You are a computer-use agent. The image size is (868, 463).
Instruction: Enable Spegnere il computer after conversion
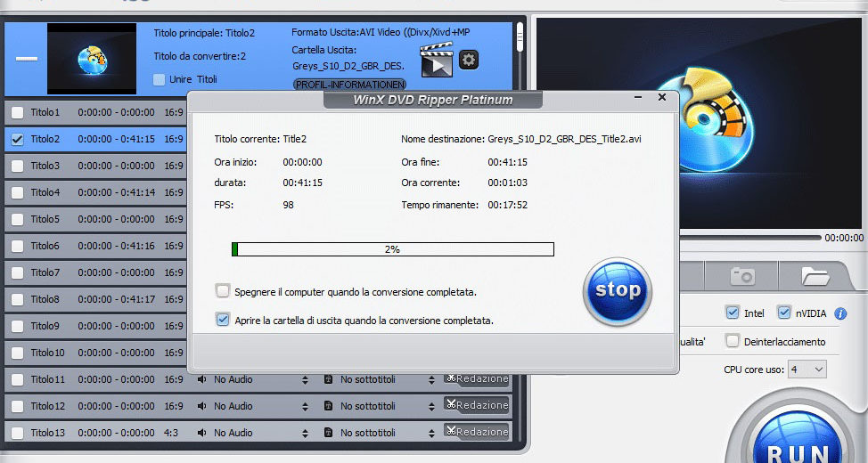click(223, 291)
